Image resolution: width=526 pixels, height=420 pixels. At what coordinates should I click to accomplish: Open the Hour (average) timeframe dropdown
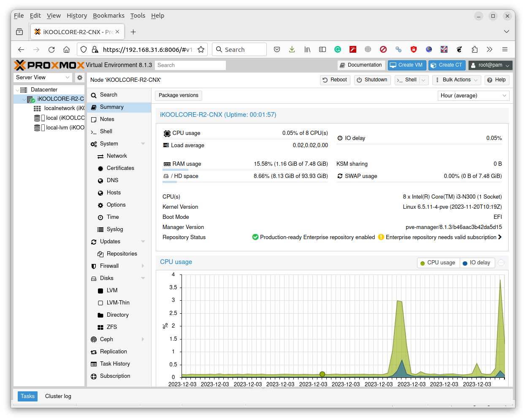pyautogui.click(x=473, y=96)
